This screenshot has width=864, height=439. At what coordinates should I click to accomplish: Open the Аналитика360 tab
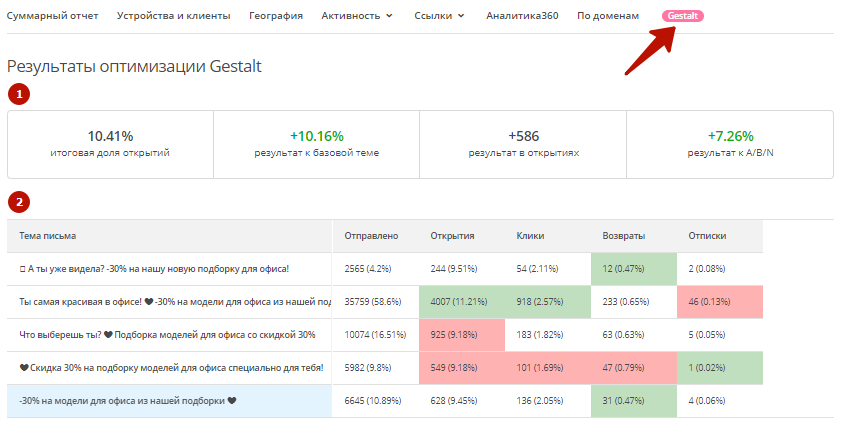point(521,16)
